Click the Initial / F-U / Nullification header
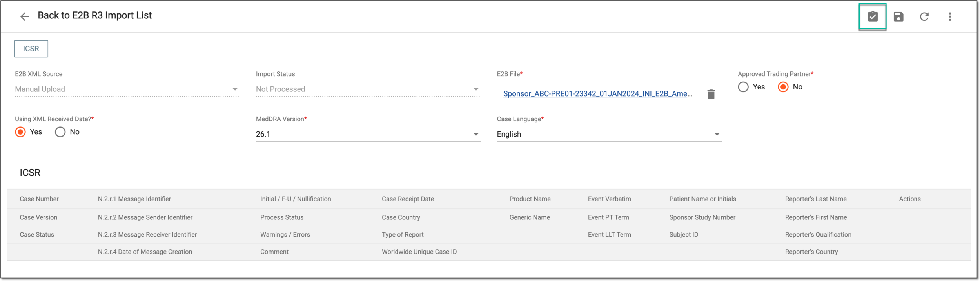Image resolution: width=980 pixels, height=281 pixels. pyautogui.click(x=296, y=199)
